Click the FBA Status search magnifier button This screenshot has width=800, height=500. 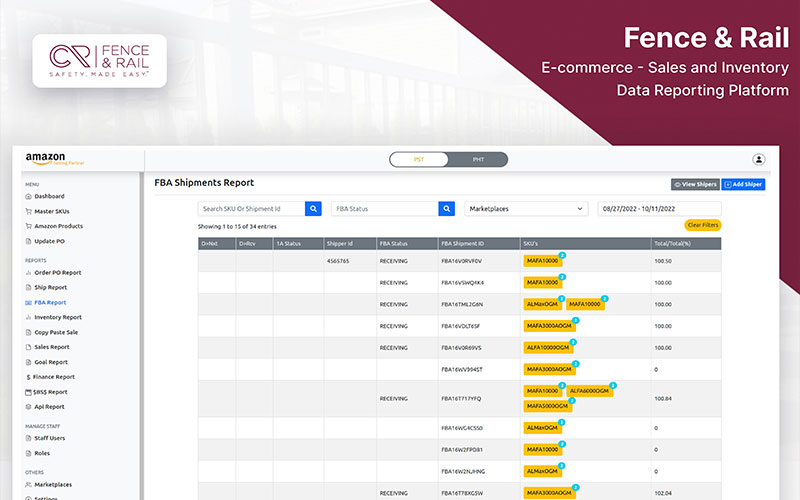coord(447,209)
